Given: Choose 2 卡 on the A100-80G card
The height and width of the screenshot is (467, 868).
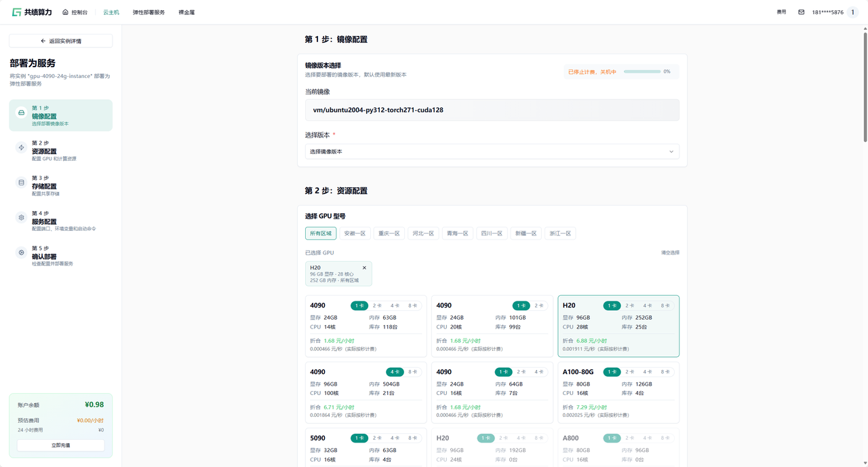Looking at the screenshot, I should click(630, 372).
